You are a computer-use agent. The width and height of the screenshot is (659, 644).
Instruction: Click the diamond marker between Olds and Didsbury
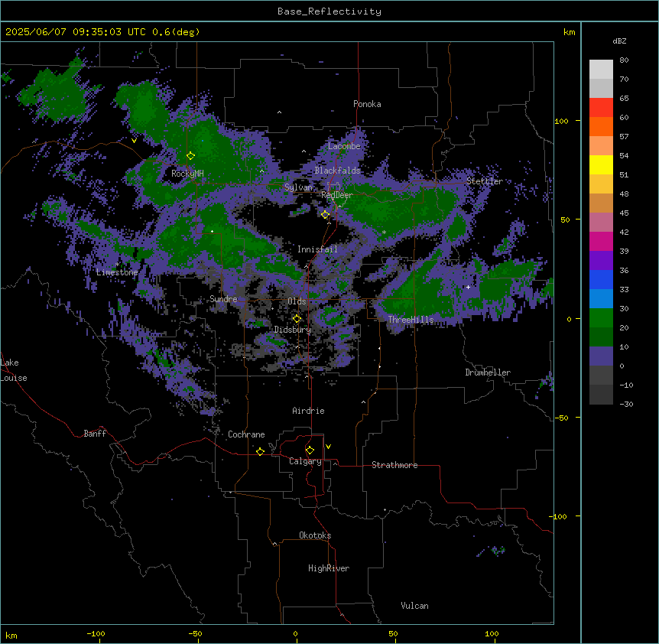tap(297, 318)
